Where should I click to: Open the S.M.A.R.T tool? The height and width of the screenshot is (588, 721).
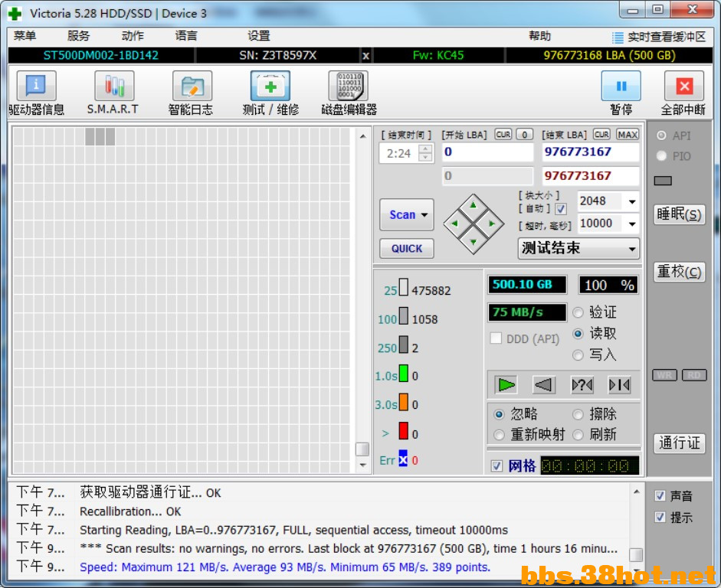pos(114,86)
